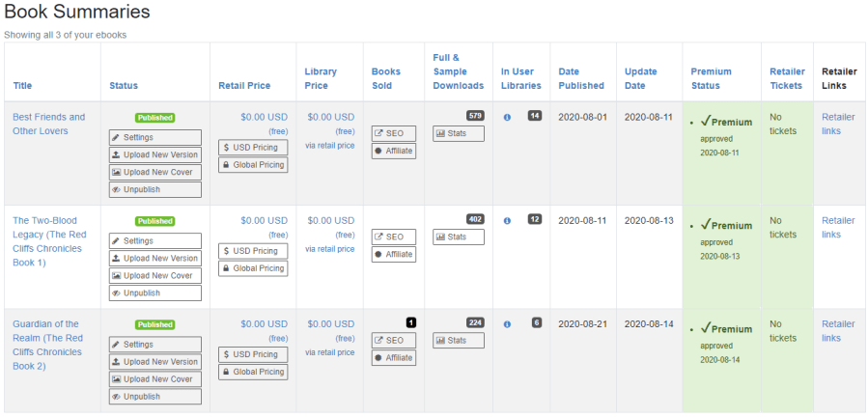
Task: Sort by Books Sold column header
Action: (386, 78)
